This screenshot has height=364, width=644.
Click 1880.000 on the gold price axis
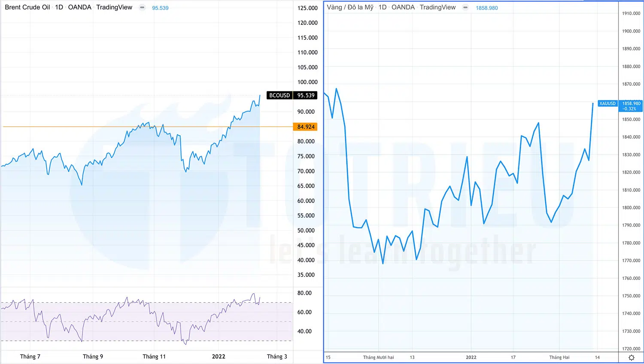(631, 67)
